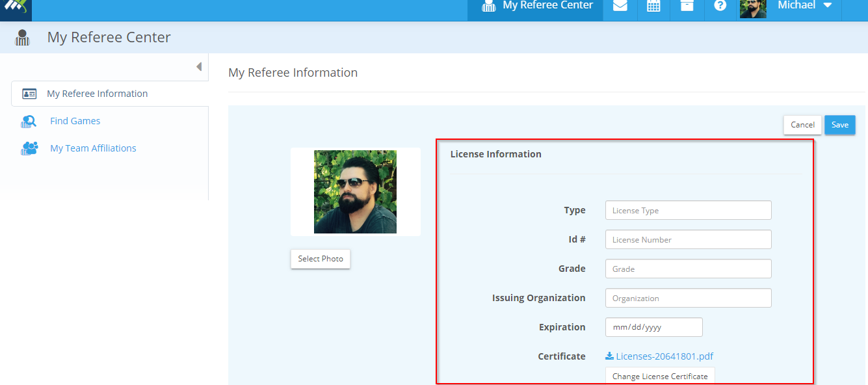Select My Referee Information in sidebar
Screen dimensions: 868x385
coord(110,94)
